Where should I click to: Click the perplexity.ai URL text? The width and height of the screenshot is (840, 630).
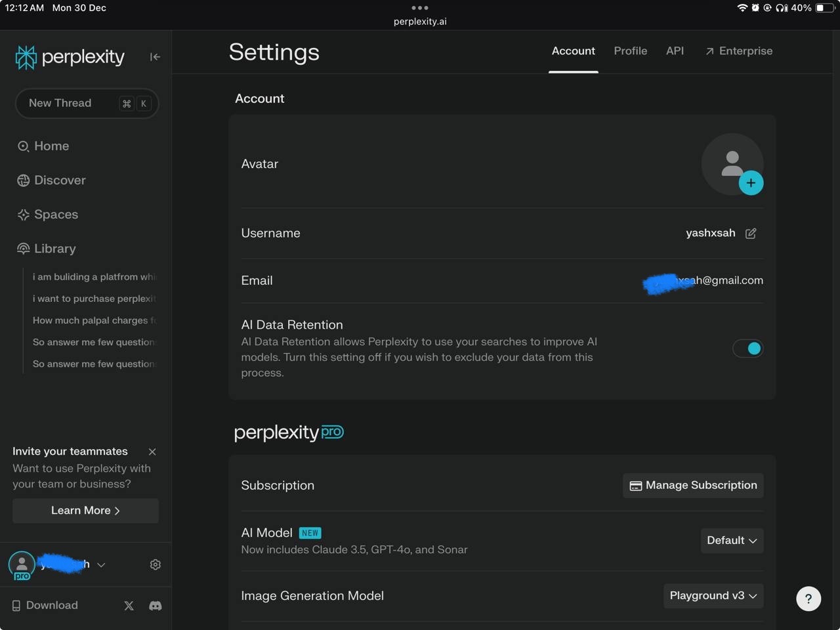(x=420, y=21)
